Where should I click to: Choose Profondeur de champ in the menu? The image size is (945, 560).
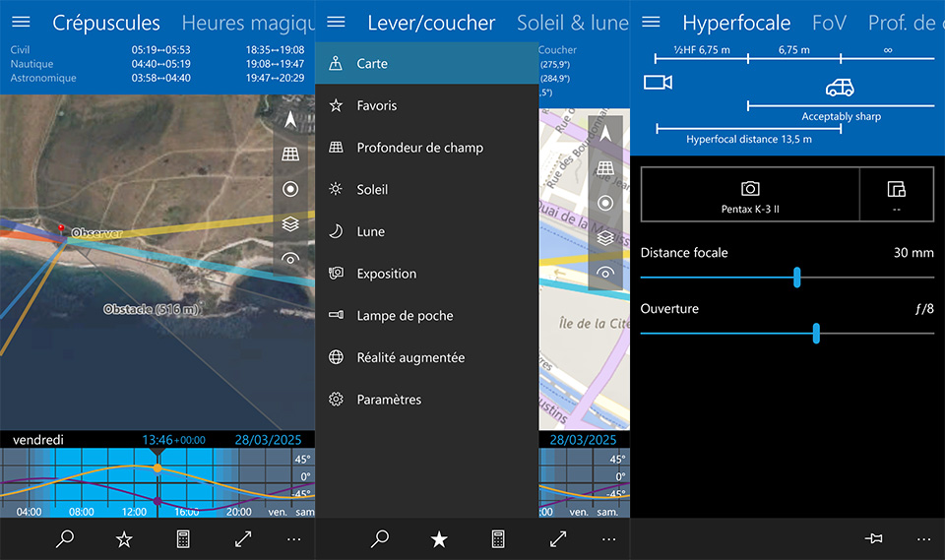(x=419, y=148)
